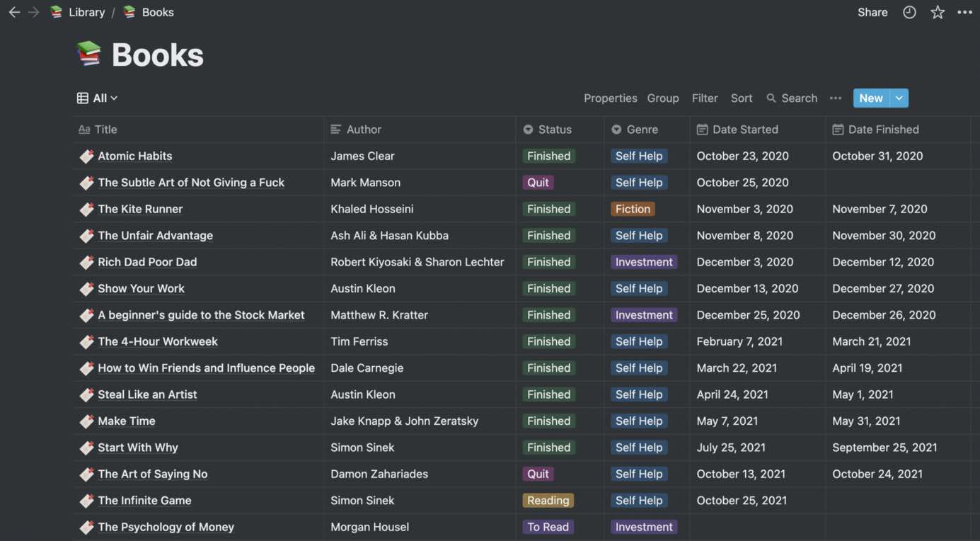Click the New button to add a book
This screenshot has width=980, height=541.
pos(870,97)
